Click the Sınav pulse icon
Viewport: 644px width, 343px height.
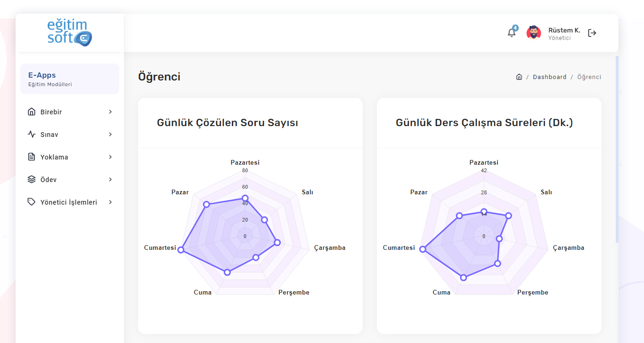pos(32,135)
